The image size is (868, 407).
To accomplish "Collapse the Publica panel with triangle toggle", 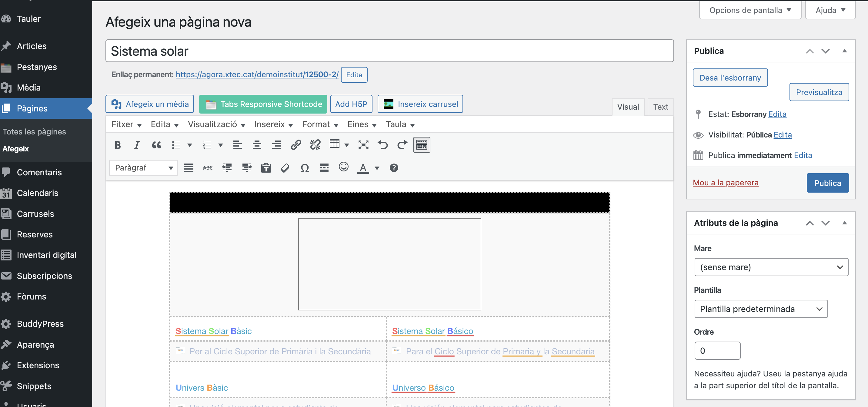I will tap(844, 51).
